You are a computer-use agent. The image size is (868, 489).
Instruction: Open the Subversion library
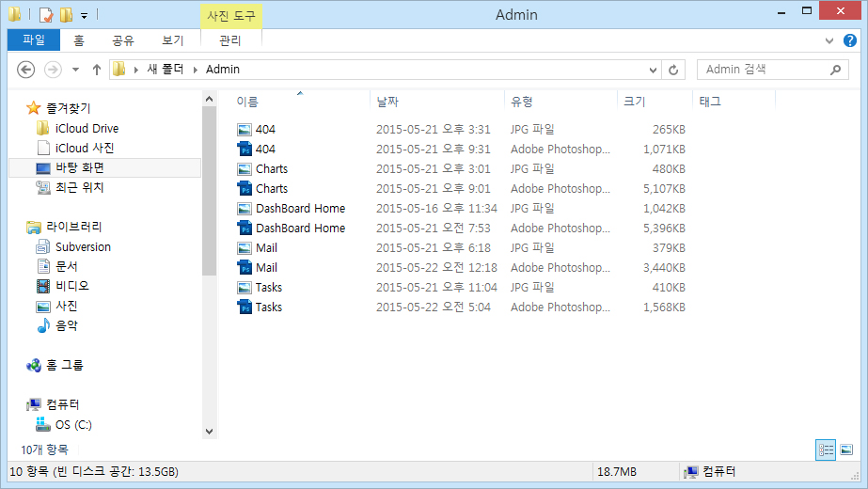[x=83, y=246]
